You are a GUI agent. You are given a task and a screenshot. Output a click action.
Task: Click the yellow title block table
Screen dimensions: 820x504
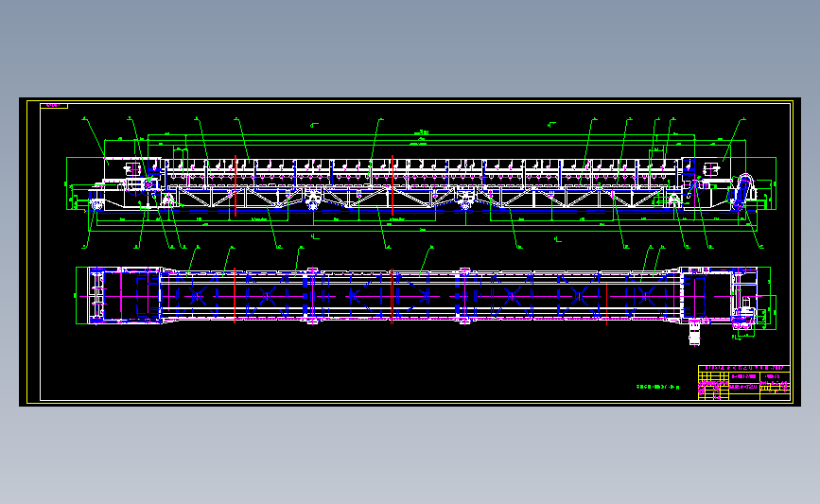(743, 383)
